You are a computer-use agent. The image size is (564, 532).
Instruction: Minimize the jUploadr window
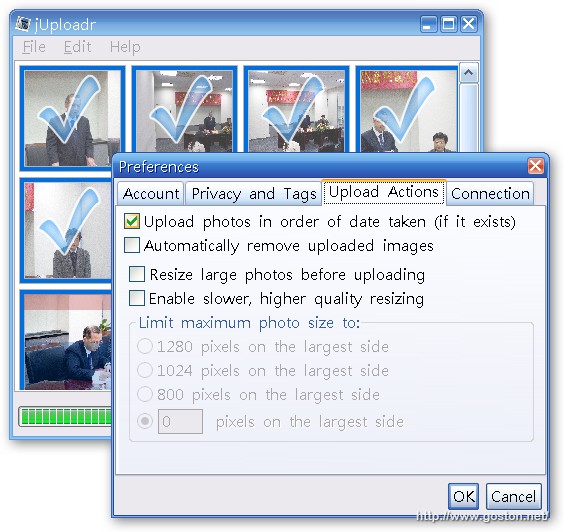[428, 24]
